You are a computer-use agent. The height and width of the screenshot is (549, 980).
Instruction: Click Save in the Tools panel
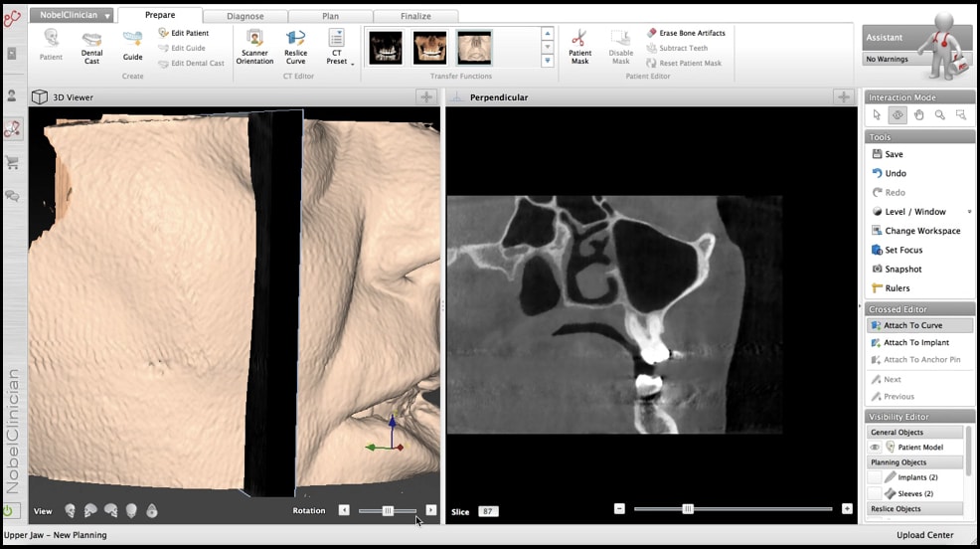[888, 154]
